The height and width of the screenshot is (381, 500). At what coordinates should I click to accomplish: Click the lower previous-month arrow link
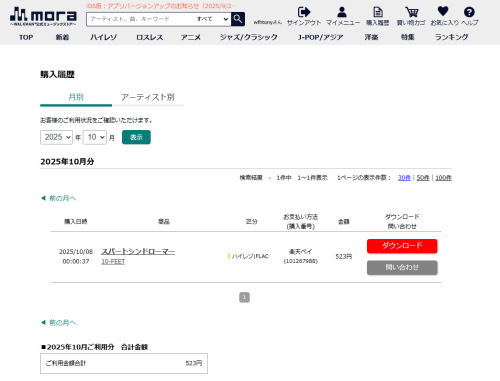58,323
